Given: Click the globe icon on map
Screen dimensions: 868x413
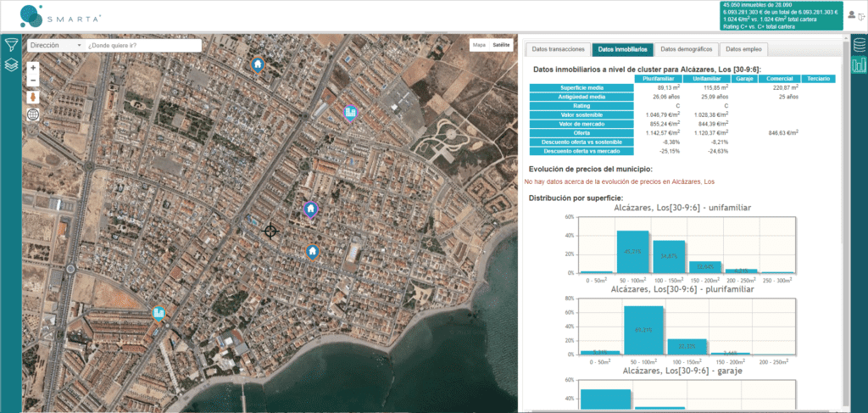Looking at the screenshot, I should [33, 114].
